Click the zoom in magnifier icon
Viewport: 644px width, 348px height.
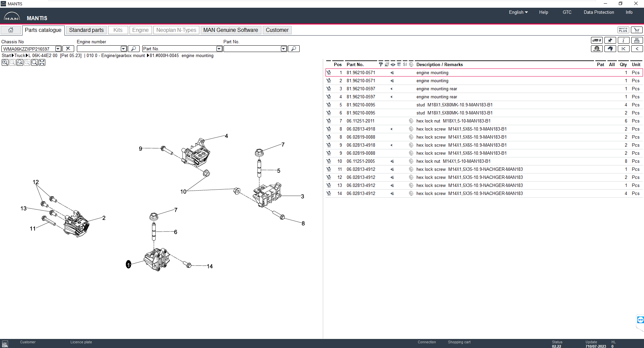[5, 62]
